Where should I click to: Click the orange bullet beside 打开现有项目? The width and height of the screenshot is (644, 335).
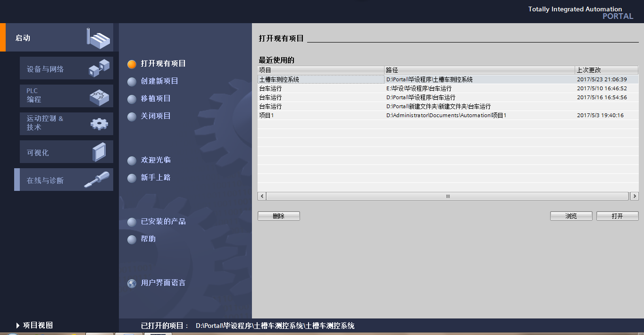132,64
